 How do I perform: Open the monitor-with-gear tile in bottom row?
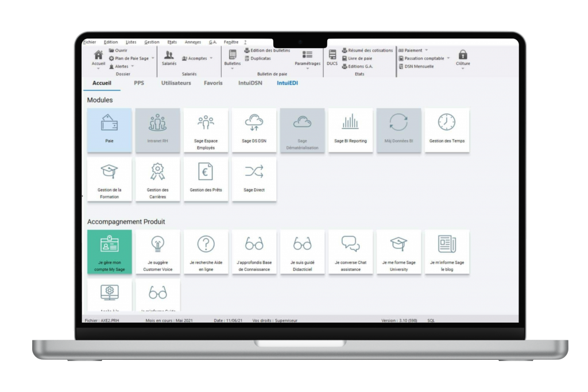109,296
